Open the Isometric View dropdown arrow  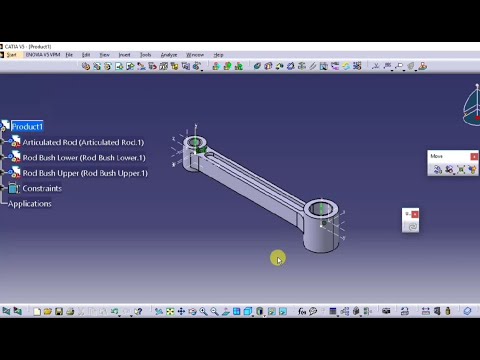pyautogui.click(x=253, y=315)
